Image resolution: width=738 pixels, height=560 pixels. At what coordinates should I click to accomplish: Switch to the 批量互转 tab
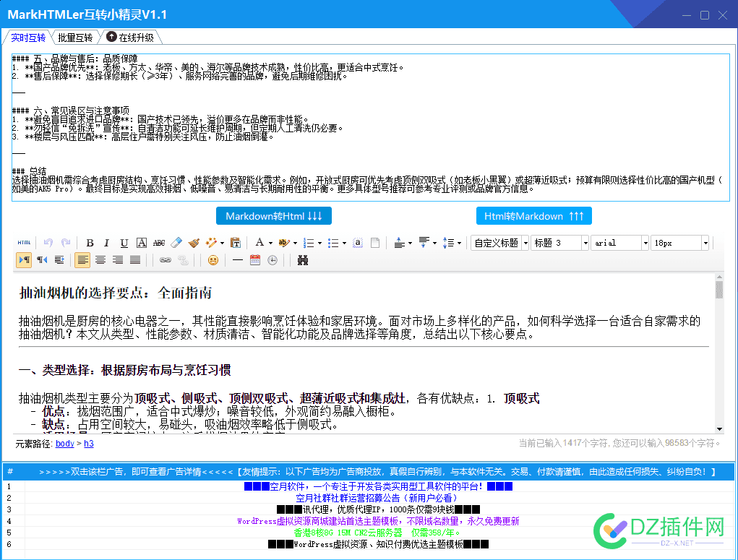point(75,36)
